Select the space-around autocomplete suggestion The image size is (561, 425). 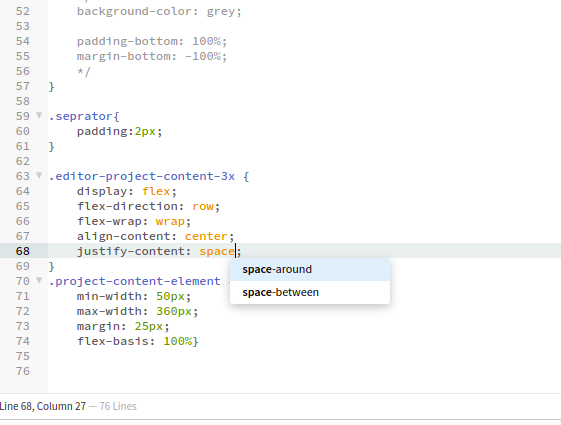[x=310, y=269]
